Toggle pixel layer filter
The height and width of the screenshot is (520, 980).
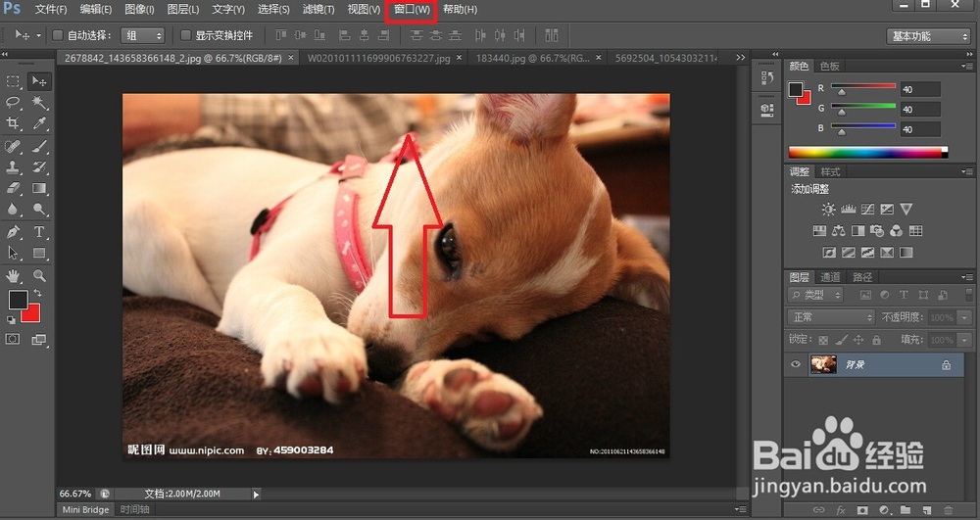click(x=865, y=295)
